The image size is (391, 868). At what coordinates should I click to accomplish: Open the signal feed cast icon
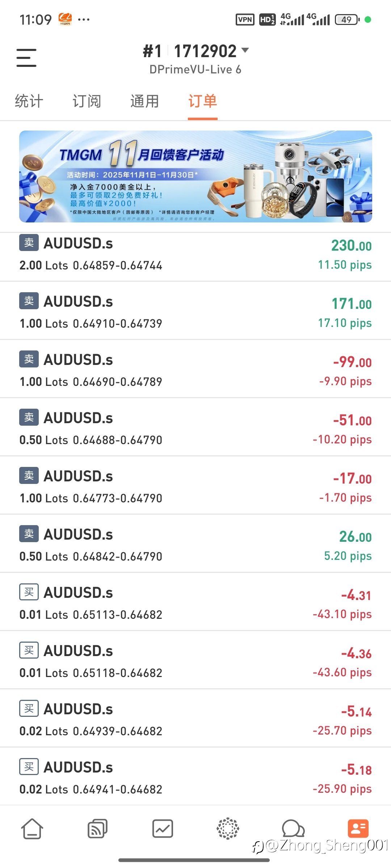(x=97, y=829)
